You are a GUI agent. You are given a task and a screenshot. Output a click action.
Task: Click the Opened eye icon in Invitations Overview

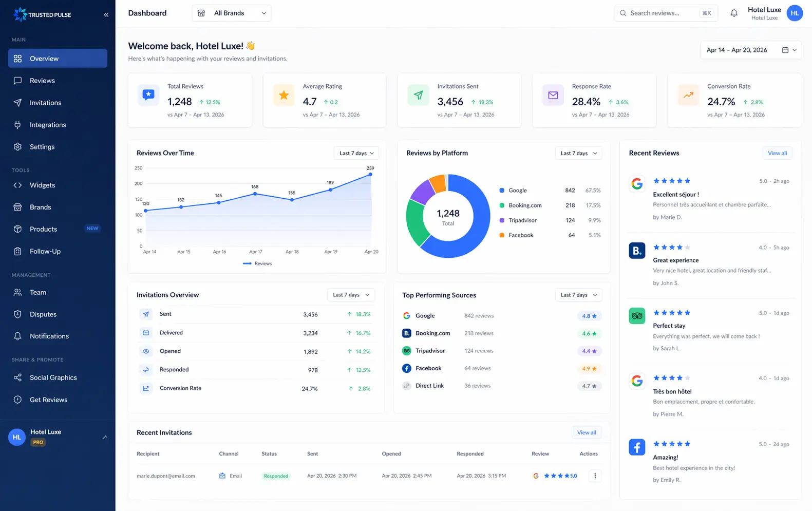pyautogui.click(x=146, y=351)
